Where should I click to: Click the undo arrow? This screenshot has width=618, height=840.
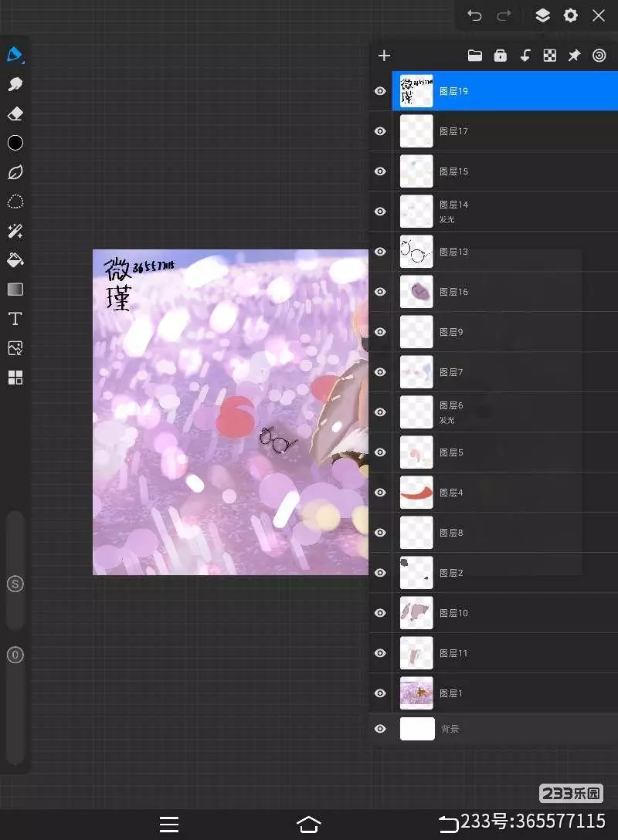[474, 15]
